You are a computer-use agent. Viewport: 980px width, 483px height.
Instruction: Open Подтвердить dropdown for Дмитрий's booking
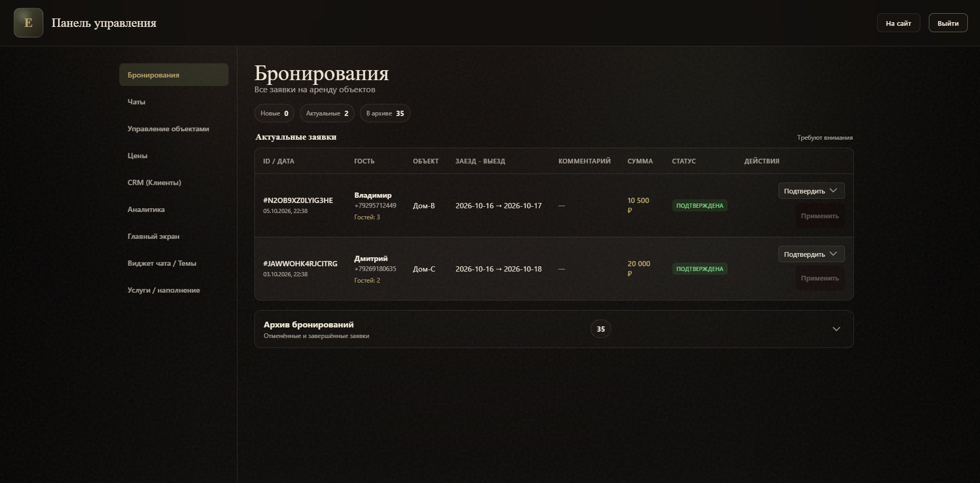[811, 254]
